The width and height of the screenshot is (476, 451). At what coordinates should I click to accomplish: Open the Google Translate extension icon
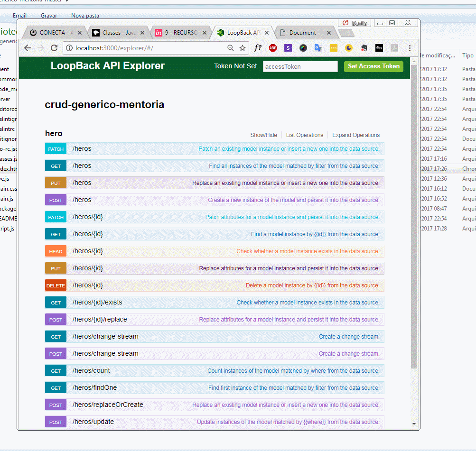click(x=318, y=48)
